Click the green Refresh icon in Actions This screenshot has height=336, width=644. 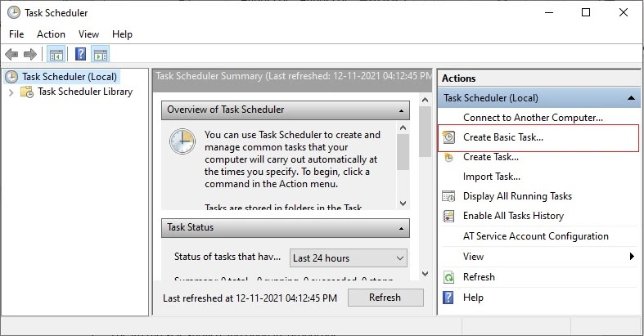coord(448,277)
